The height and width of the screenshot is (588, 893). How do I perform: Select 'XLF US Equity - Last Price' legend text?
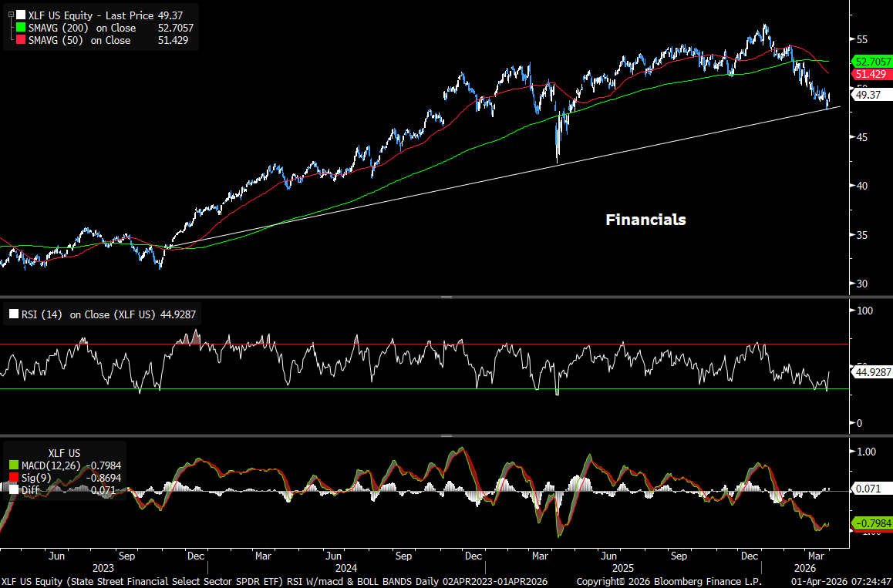90,15
